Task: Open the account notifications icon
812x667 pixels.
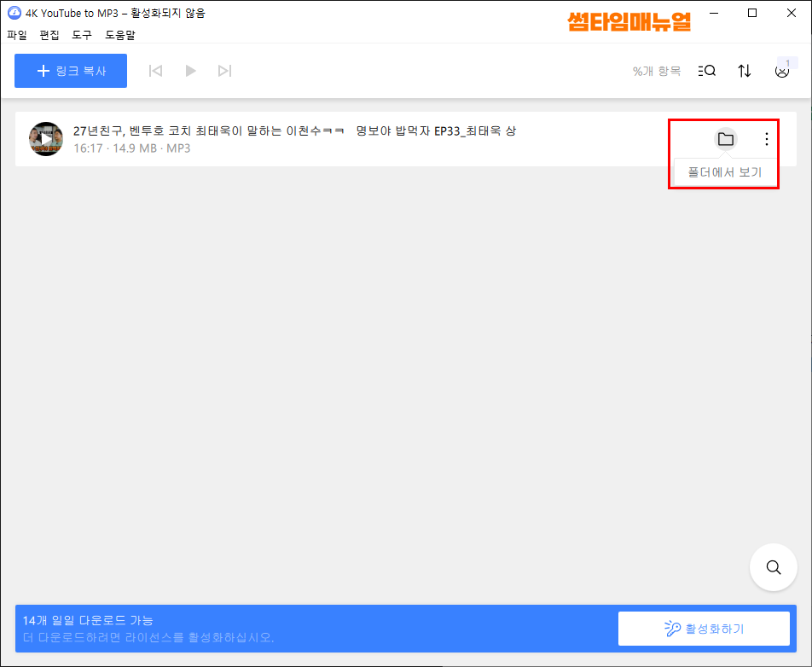Action: click(782, 71)
